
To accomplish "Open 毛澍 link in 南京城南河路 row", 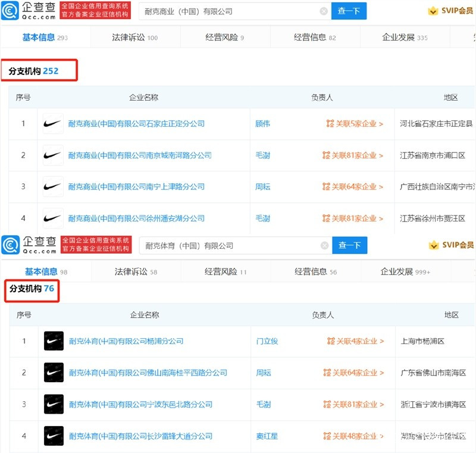I will tap(262, 155).
